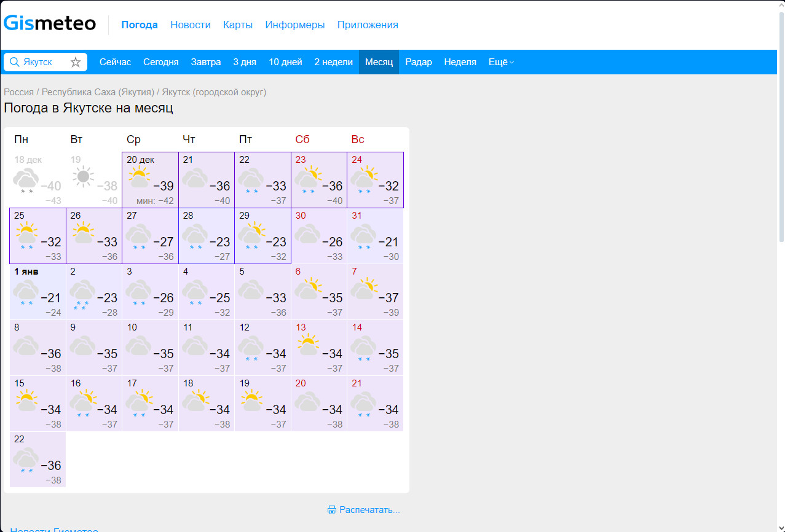Click the weather icon for 15 January
The width and height of the screenshot is (785, 532).
(x=26, y=401)
